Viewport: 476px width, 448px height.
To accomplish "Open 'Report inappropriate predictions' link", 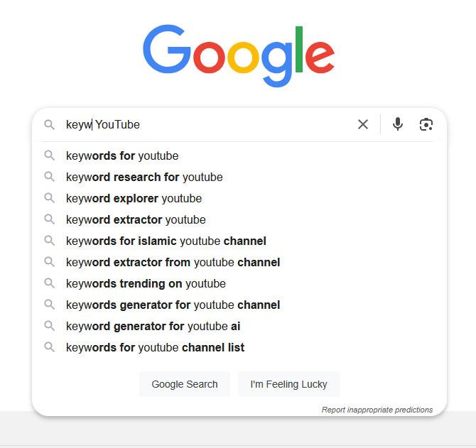I will (377, 410).
